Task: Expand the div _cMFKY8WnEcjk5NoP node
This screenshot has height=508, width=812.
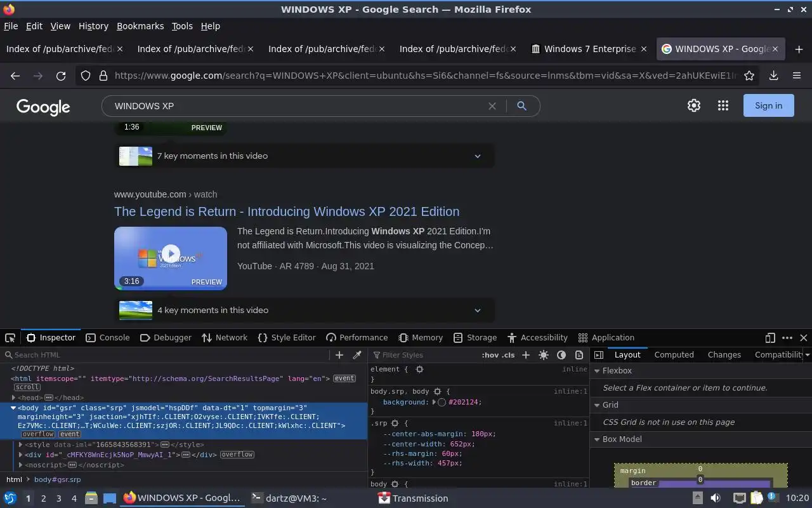Action: tap(21, 455)
